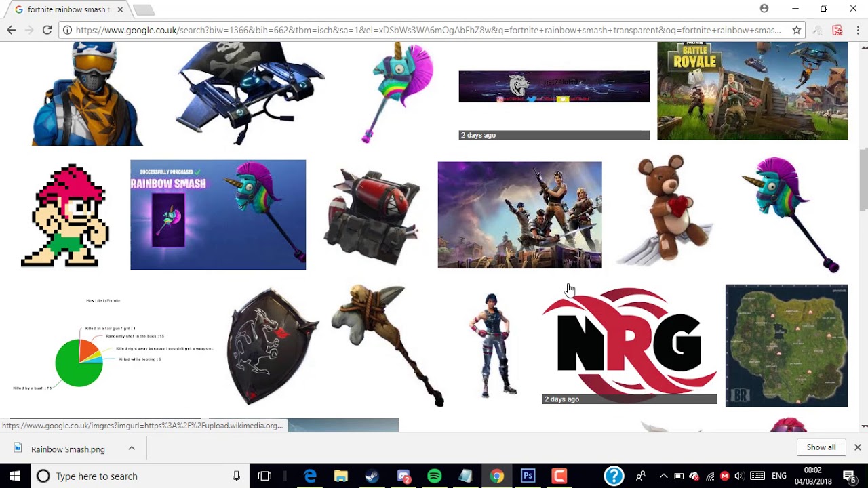Open People icon on taskbar
Image resolution: width=868 pixels, height=488 pixels.
641,476
